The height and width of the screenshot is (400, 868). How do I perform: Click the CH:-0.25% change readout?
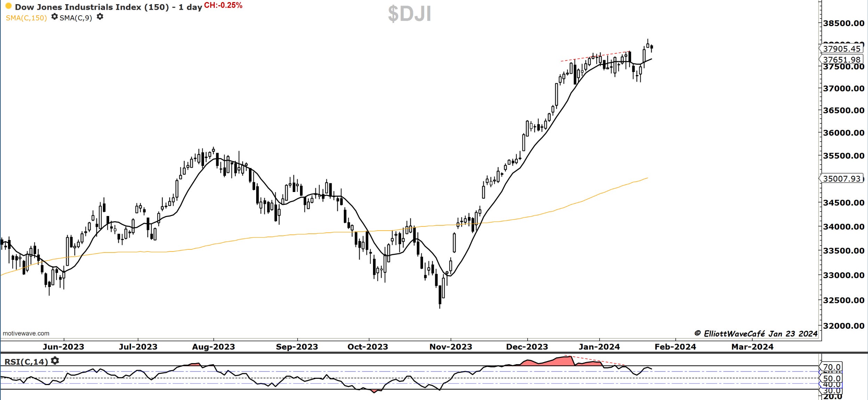223,5
